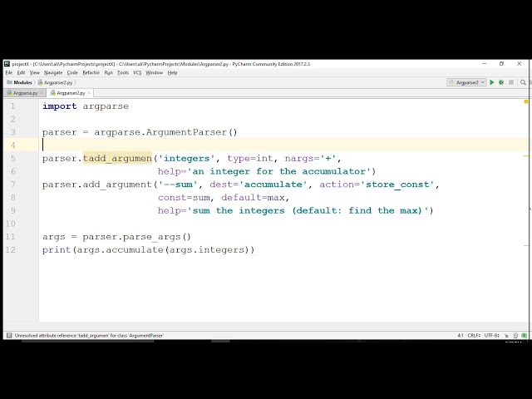Open the Tools menu

pyautogui.click(x=123, y=72)
